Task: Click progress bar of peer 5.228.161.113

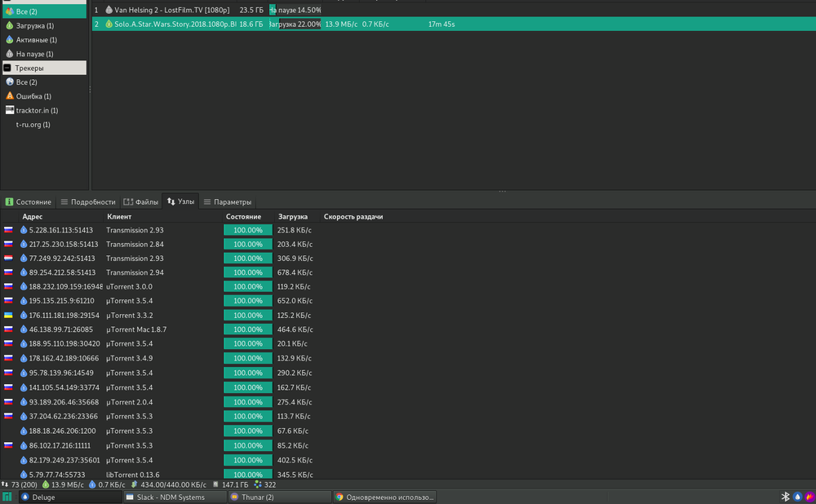Action: point(248,230)
